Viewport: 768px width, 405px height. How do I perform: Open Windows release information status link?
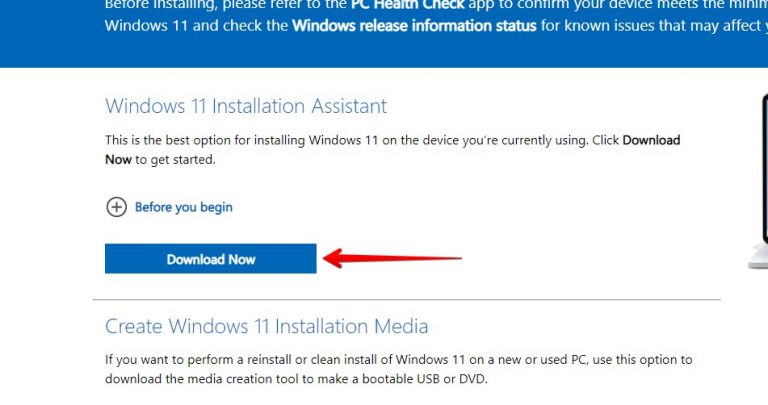coord(414,25)
